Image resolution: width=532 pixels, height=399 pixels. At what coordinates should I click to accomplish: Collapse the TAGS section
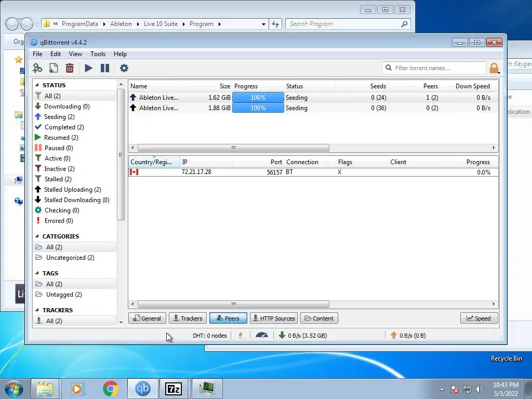tap(37, 273)
